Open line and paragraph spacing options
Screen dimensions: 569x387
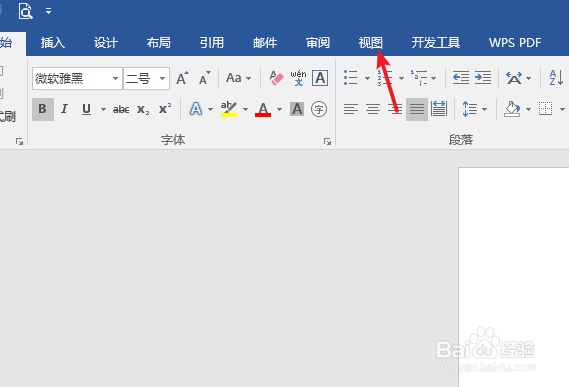tap(470, 109)
